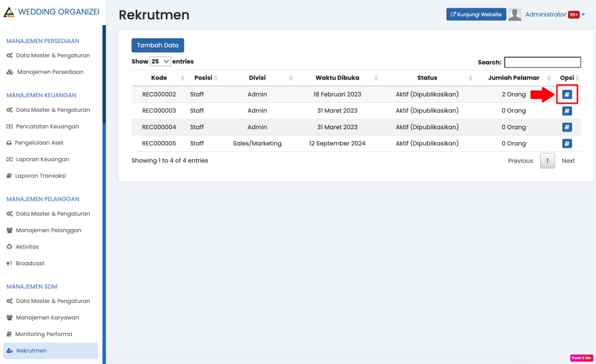Click the Administrator profile avatar
This screenshot has width=596, height=364.
pyautogui.click(x=515, y=15)
